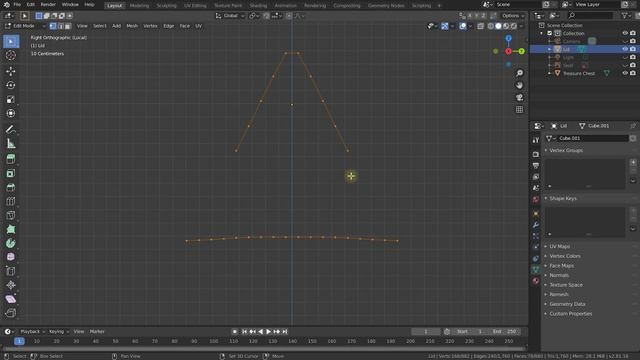Screen dimensions: 640x360
Task: Switch to the Modeling workspace tab
Action: (x=139, y=6)
